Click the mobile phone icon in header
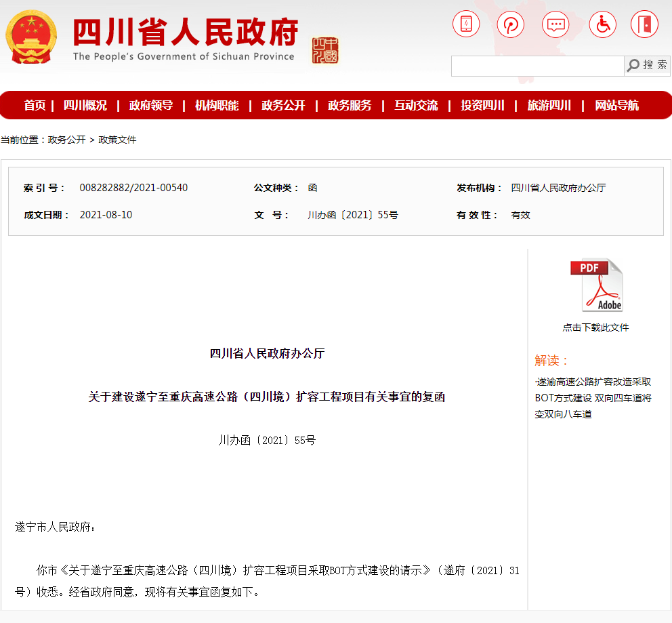The height and width of the screenshot is (623, 672). (466, 24)
